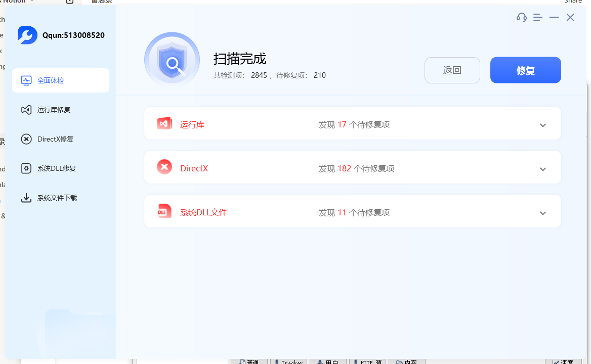The width and height of the screenshot is (591, 364).
Task: Click the 发现 182 个待修复项 text
Action: coord(357,169)
